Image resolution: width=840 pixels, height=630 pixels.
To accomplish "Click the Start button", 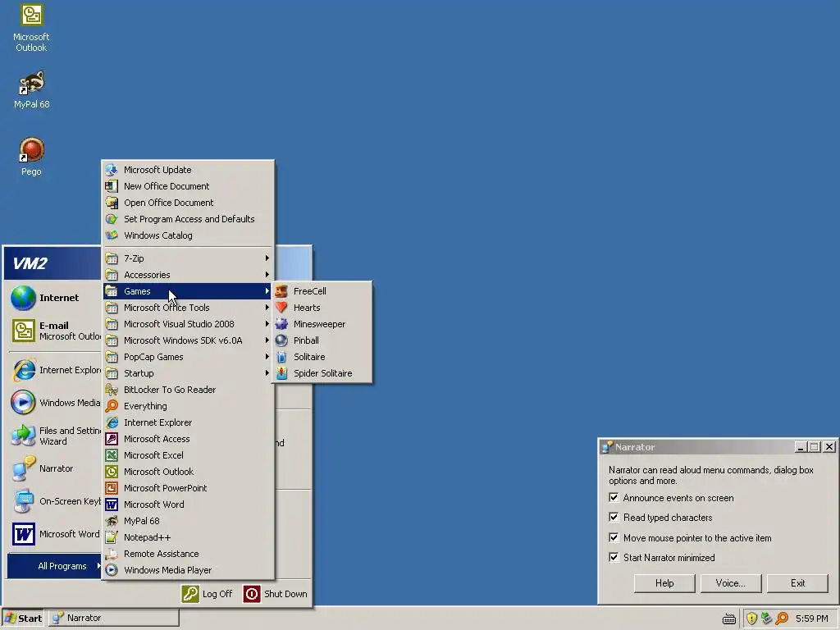I will pyautogui.click(x=24, y=619).
